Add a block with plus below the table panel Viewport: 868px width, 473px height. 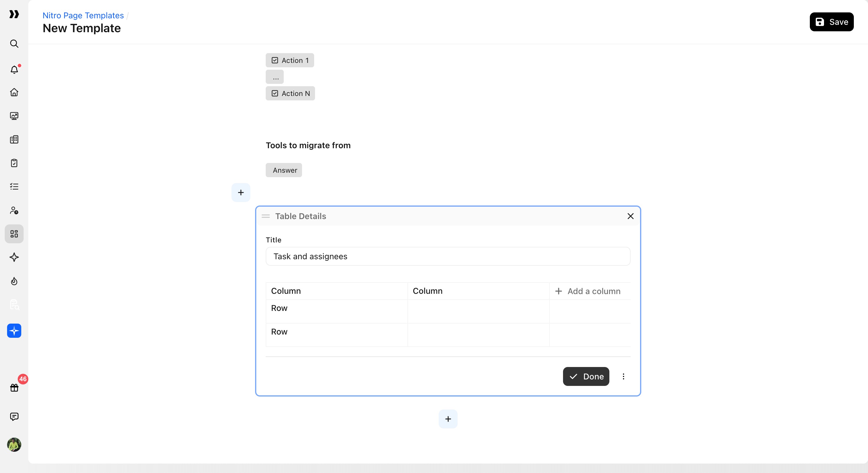click(x=448, y=419)
